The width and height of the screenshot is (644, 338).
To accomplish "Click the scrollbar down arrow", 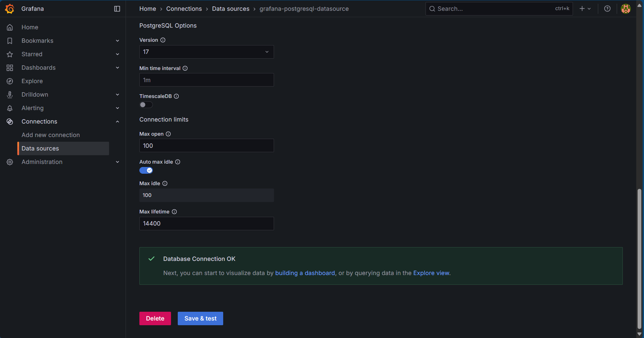I will tap(639, 334).
